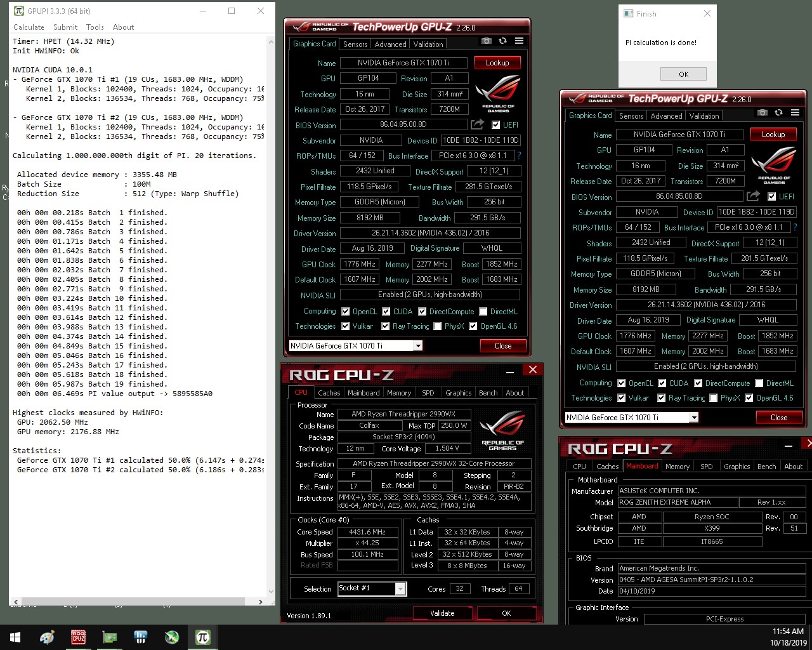This screenshot has width=812, height=650.
Task: Open Bench tab in the CPU-Z window showing Processor info
Action: (488, 393)
